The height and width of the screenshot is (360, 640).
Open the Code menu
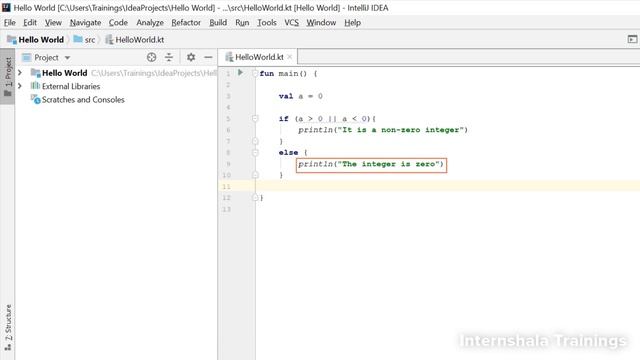coord(118,23)
